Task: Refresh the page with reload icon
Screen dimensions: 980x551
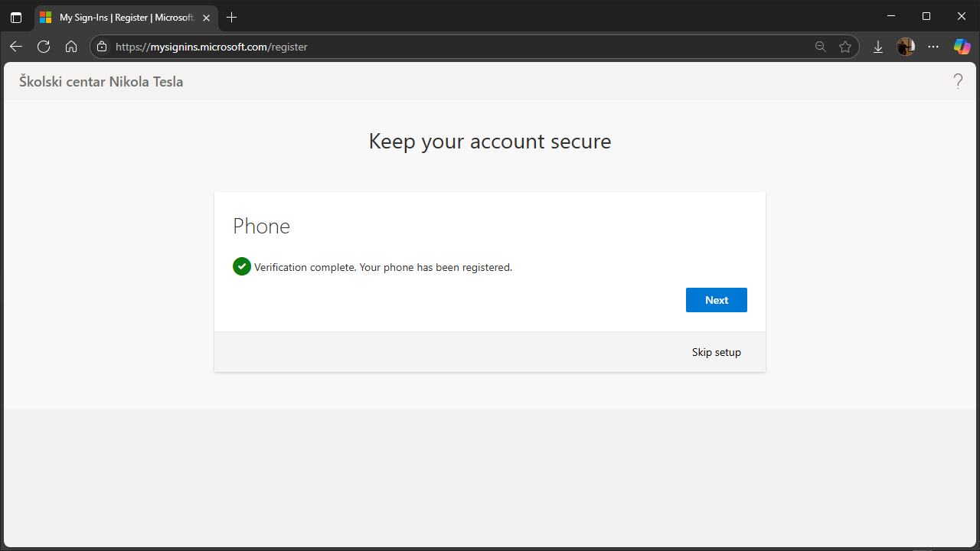Action: click(x=44, y=47)
